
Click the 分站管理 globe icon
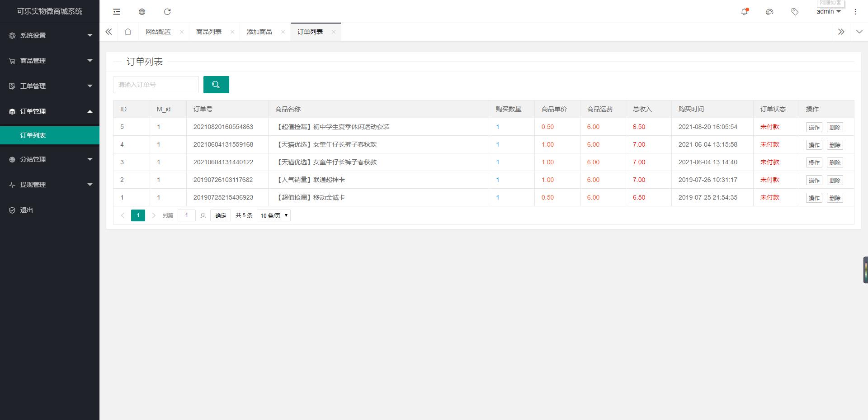pos(12,159)
